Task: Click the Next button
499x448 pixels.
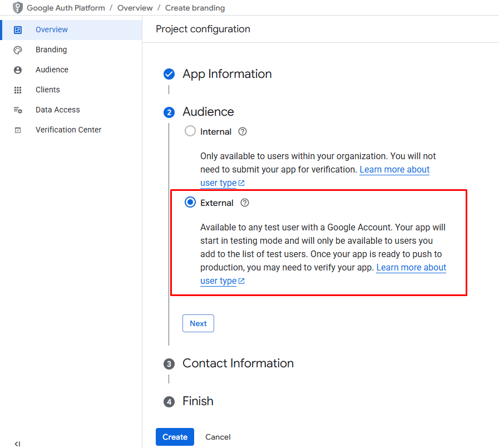Action: (198, 323)
